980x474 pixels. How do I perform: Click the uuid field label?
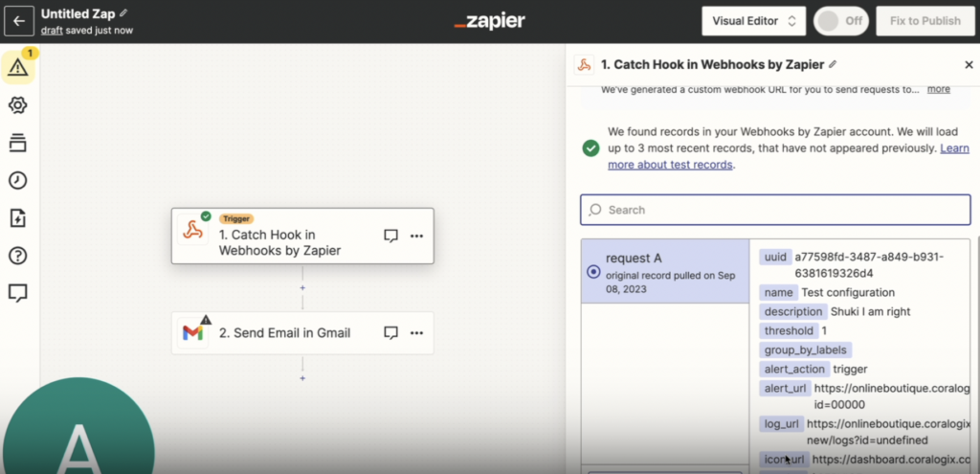pos(775,257)
